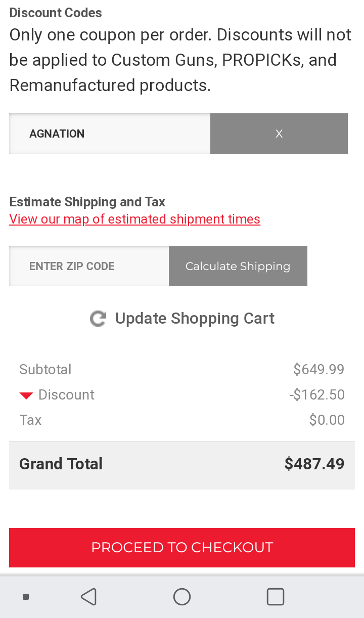
Task: Click the Subtotal value $649.99
Action: coord(319,370)
